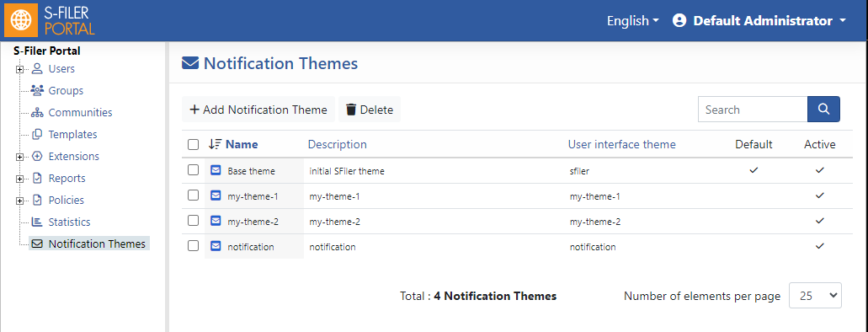The image size is (868, 332).
Task: Click the Search input field
Action: point(753,110)
